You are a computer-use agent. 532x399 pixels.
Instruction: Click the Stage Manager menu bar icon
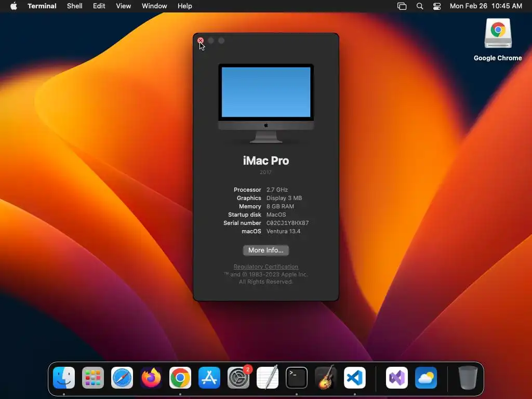[402, 6]
